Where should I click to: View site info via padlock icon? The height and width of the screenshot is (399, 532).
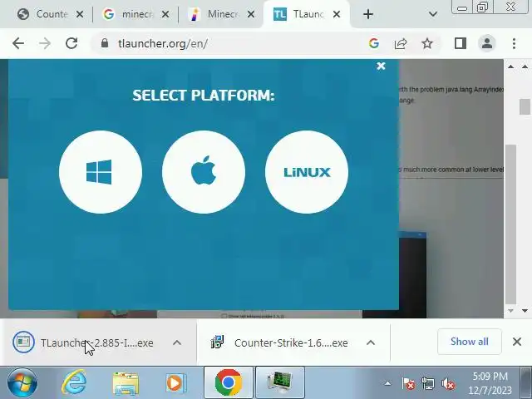coord(105,43)
